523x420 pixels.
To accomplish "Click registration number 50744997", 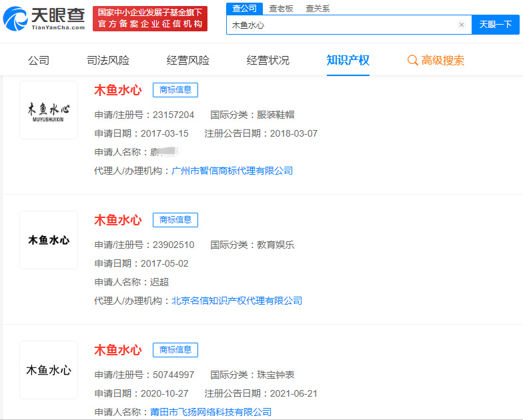I will click(x=173, y=375).
